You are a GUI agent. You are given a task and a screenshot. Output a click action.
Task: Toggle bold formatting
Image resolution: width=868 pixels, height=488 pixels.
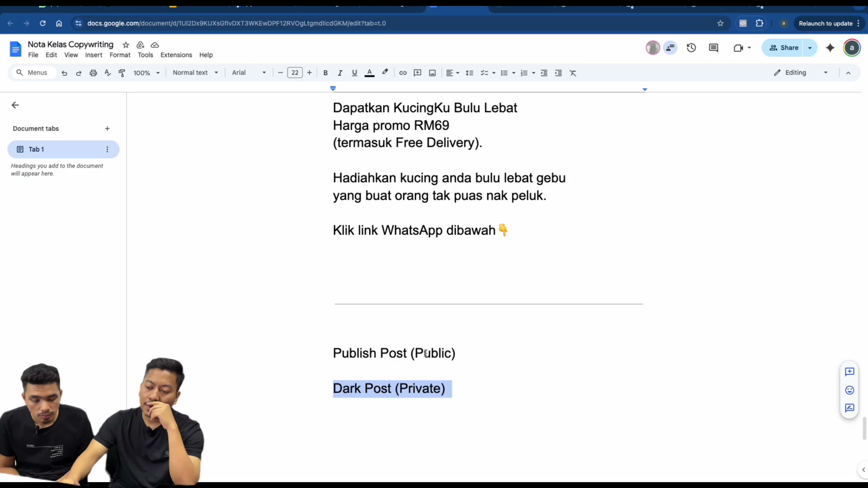click(325, 73)
